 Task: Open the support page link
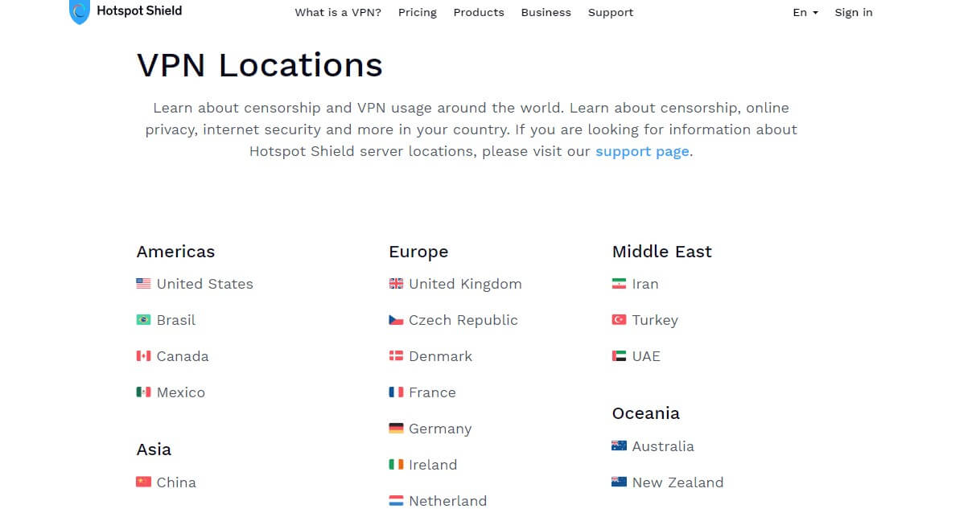642,151
